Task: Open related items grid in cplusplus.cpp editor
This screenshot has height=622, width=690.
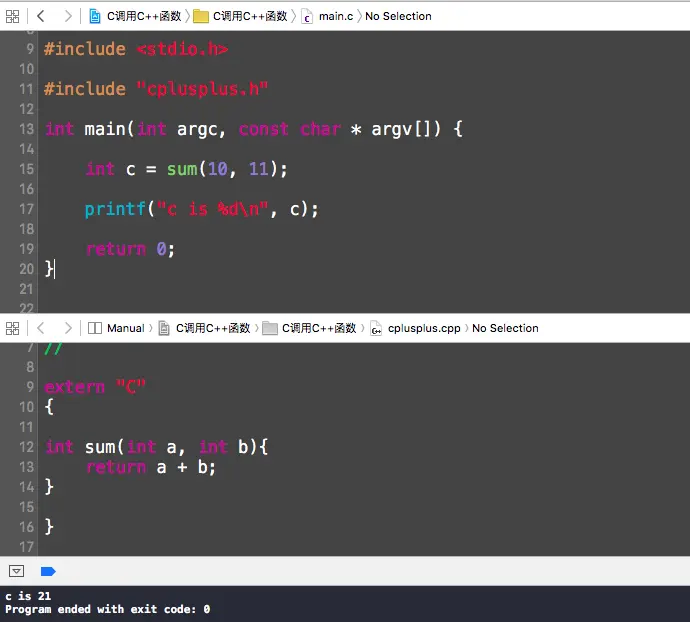Action: tap(12, 328)
